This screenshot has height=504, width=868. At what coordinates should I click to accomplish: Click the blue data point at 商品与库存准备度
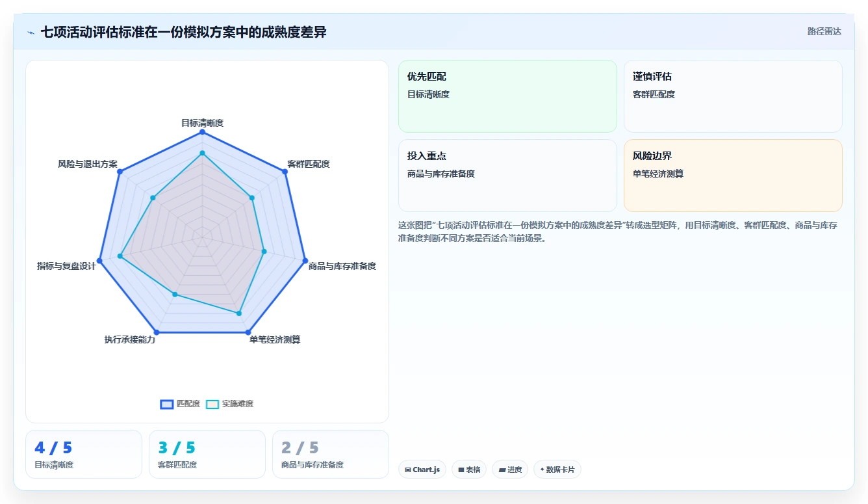pyautogui.click(x=305, y=261)
